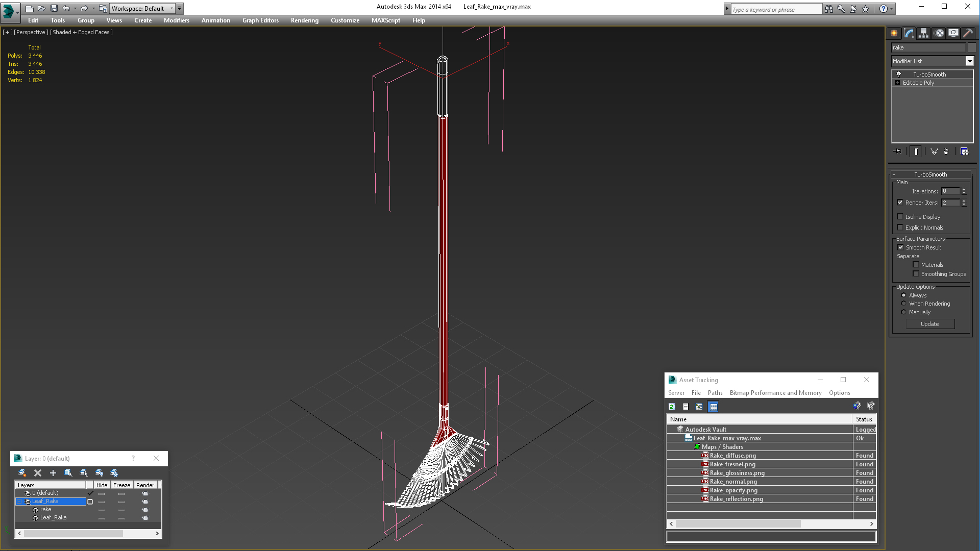Click Hide/Unhide All Layers icon
Viewport: 980px width, 551px height.
99,473
